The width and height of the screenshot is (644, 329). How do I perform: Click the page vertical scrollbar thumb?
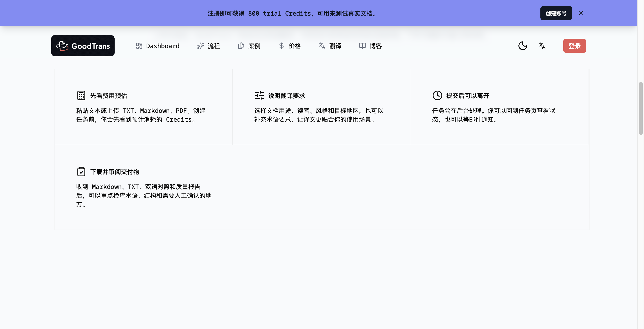point(641,108)
